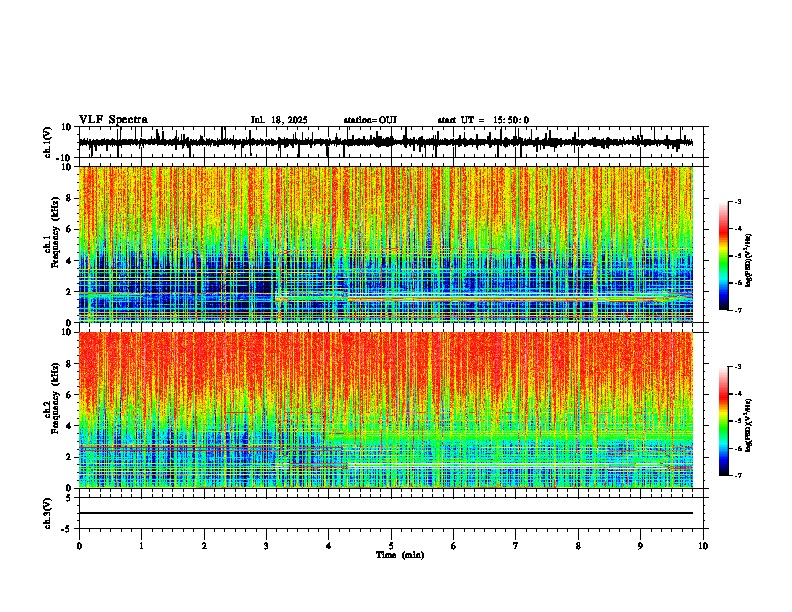Select the date text "Jul. 18, 2025"
Image resolution: width=792 pixels, height=612 pixels.
tap(279, 120)
